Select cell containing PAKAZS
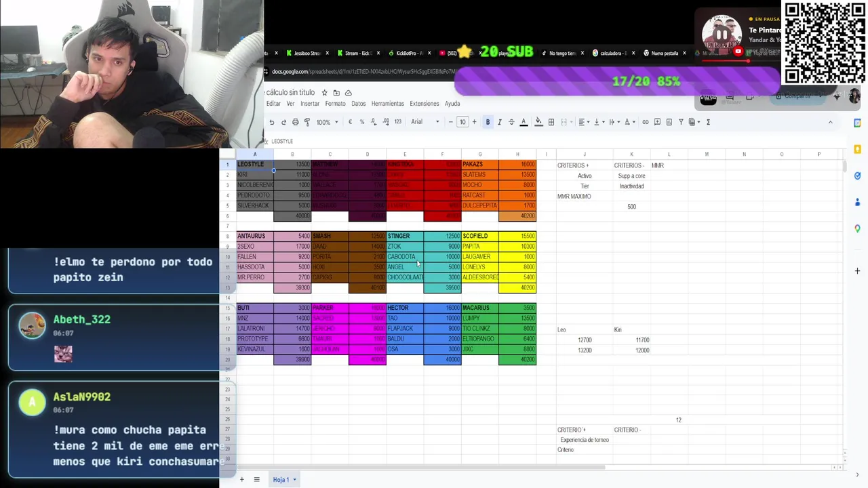Screen dimensions: 868x488 (479, 164)
